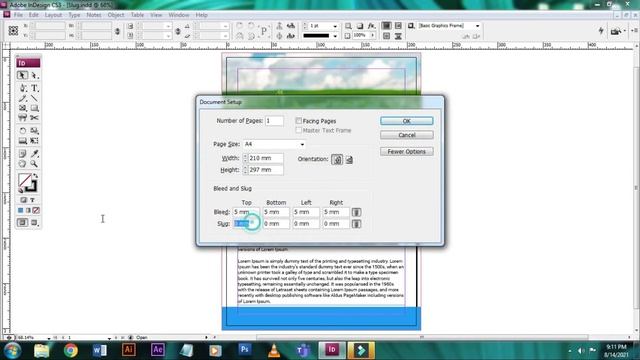Toggle the Bleed same-settings chain icon

[356, 212]
